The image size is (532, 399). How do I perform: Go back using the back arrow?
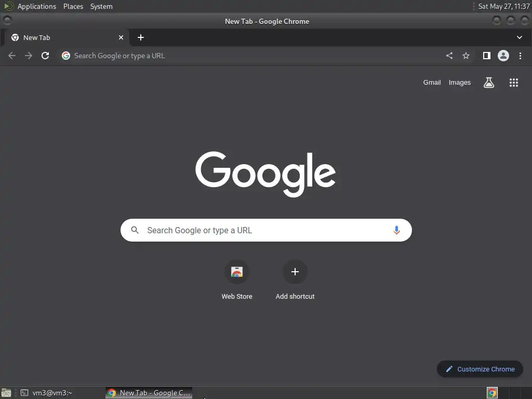12,56
